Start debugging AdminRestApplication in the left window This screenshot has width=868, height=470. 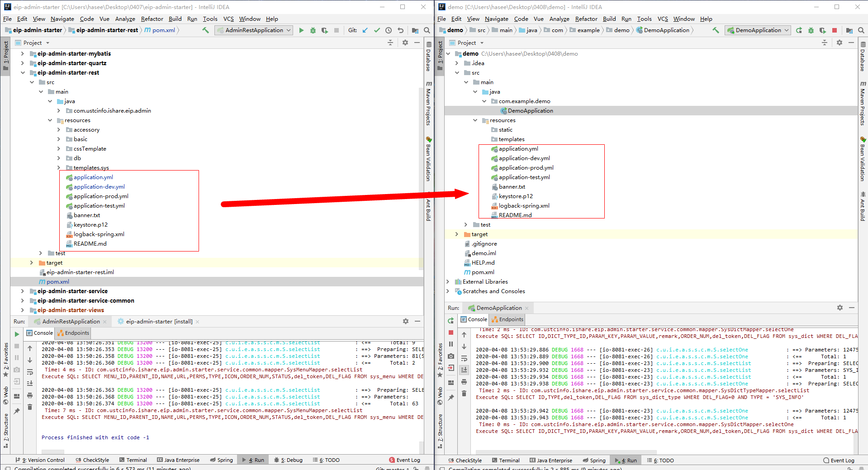[x=313, y=30]
